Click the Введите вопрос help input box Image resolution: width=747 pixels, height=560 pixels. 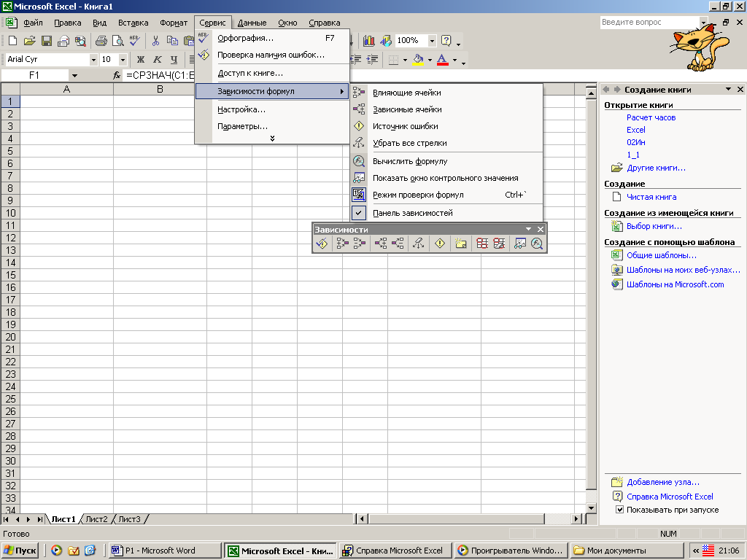[650, 22]
